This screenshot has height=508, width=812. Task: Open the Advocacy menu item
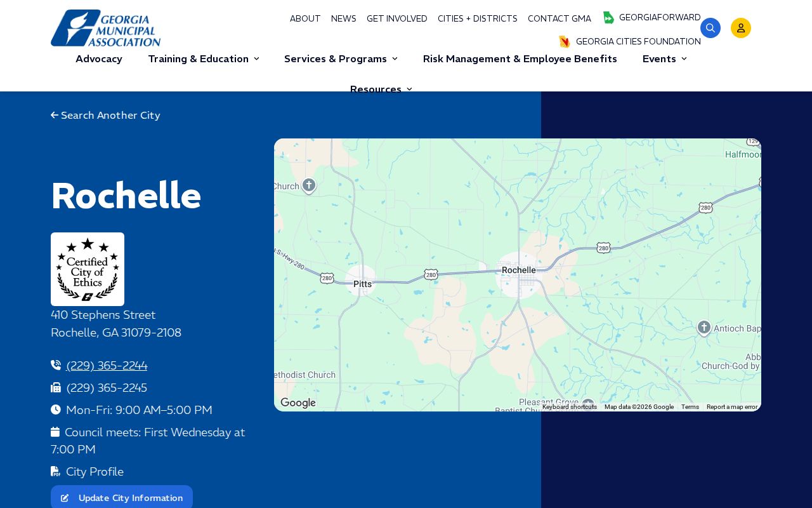click(x=99, y=59)
